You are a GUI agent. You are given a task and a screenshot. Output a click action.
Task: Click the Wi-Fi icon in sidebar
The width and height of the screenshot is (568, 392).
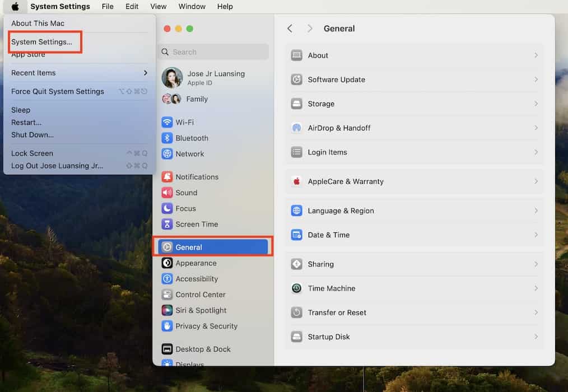pos(167,122)
